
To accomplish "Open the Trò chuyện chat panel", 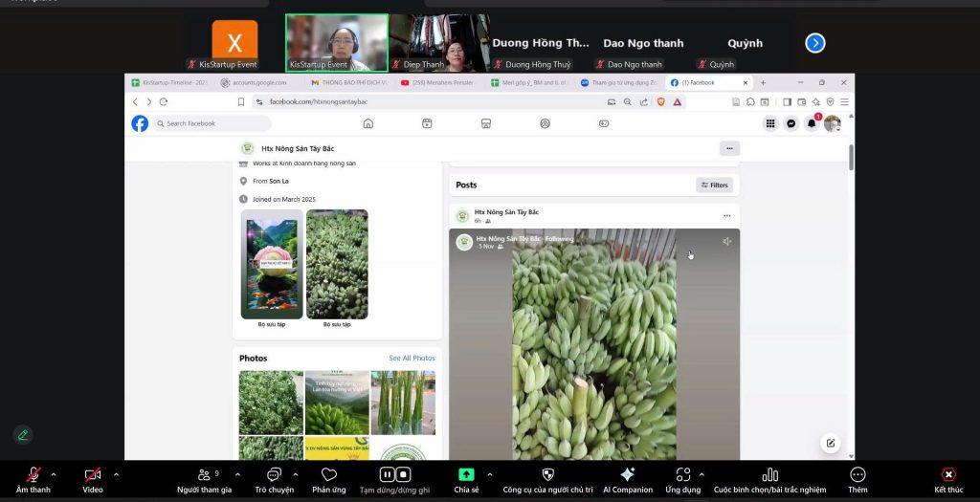I will [x=274, y=474].
